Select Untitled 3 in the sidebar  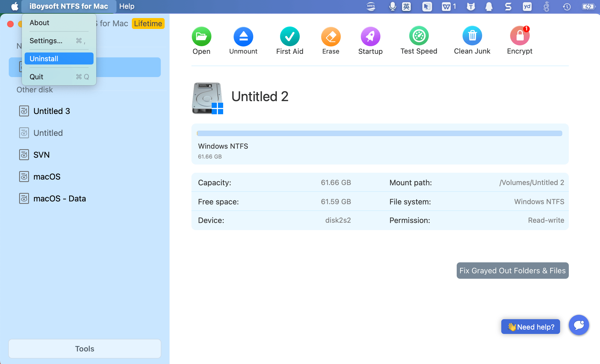[x=52, y=111]
